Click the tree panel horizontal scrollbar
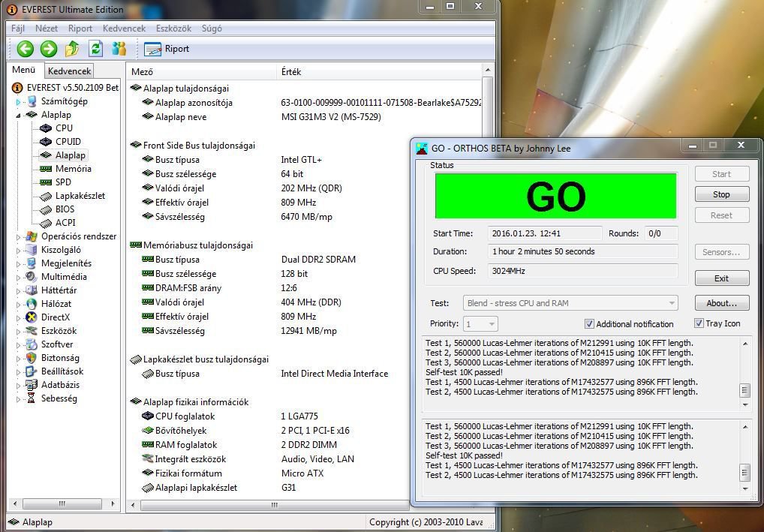Image resolution: width=764 pixels, height=532 pixels. pyautogui.click(x=62, y=503)
